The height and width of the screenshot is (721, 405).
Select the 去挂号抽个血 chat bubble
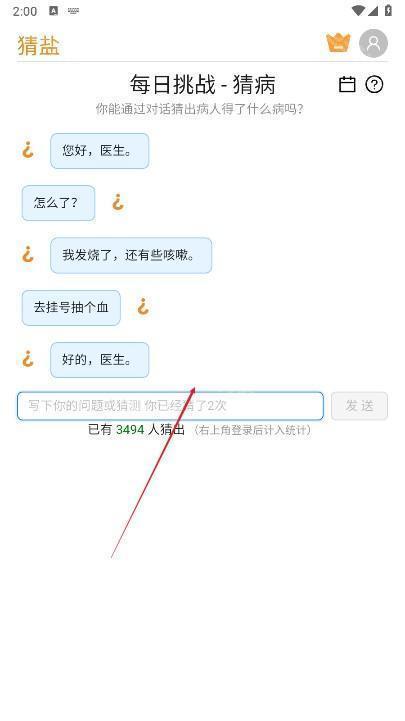click(x=71, y=308)
